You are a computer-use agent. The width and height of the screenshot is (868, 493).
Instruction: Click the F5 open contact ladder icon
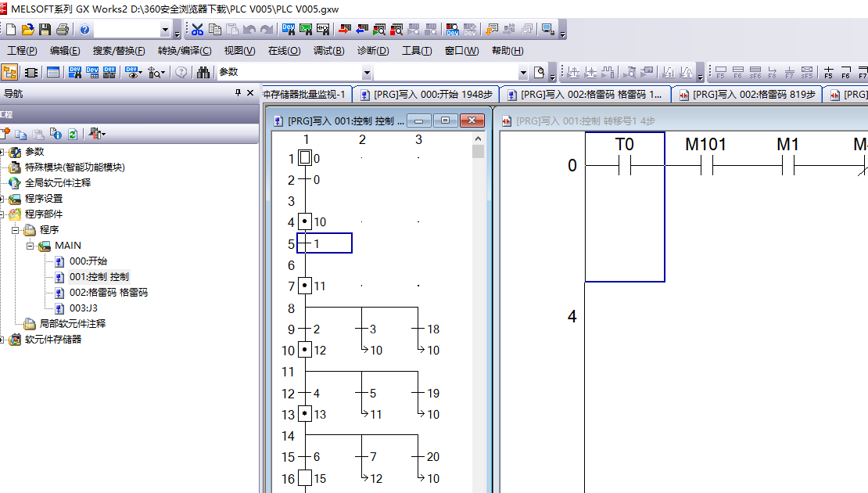828,73
